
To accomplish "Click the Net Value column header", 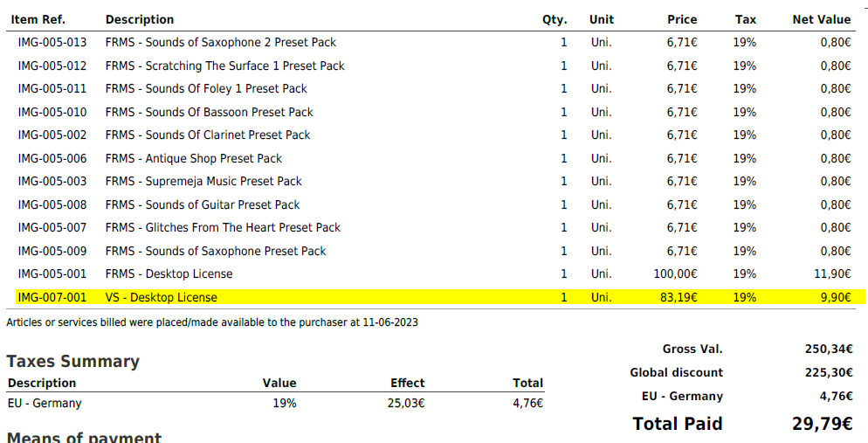I will tap(821, 19).
